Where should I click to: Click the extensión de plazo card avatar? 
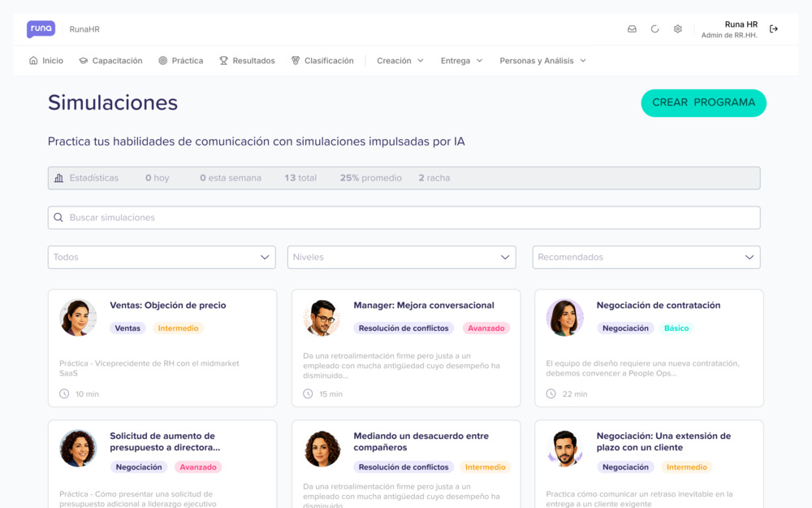coord(565,449)
